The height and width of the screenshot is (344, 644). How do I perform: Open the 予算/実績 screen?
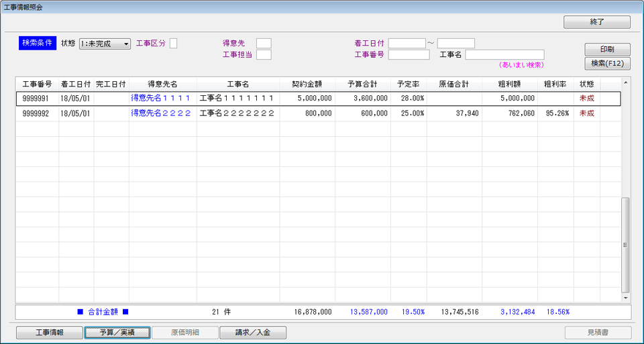[117, 333]
